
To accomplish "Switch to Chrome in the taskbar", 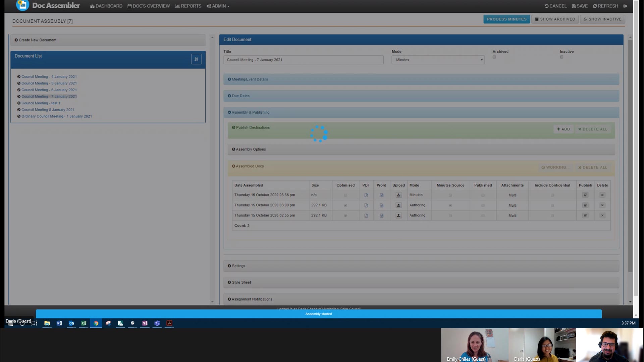I will pos(96,323).
